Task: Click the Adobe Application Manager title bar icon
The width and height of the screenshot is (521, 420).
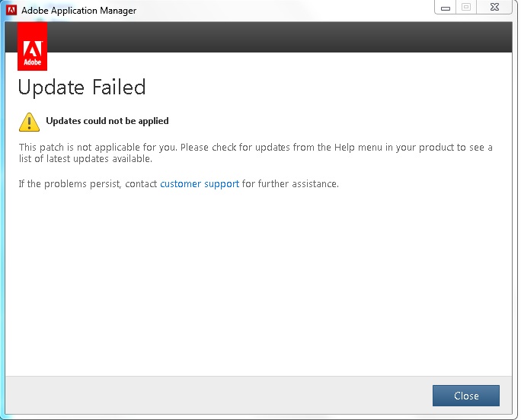Action: coord(11,10)
